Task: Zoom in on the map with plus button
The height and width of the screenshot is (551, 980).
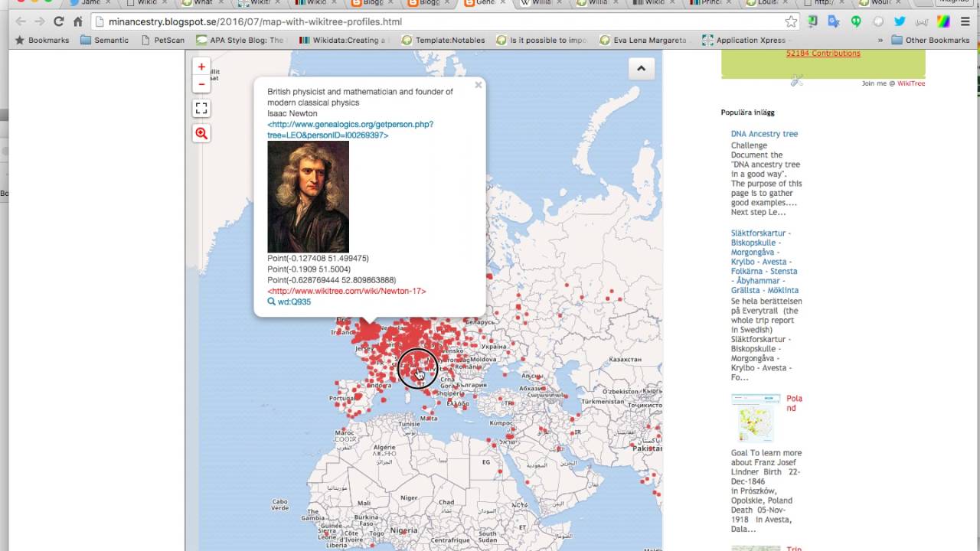Action: click(201, 67)
